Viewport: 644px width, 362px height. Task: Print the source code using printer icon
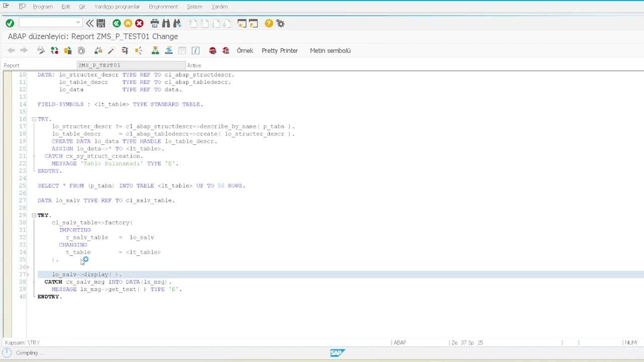pos(154,23)
